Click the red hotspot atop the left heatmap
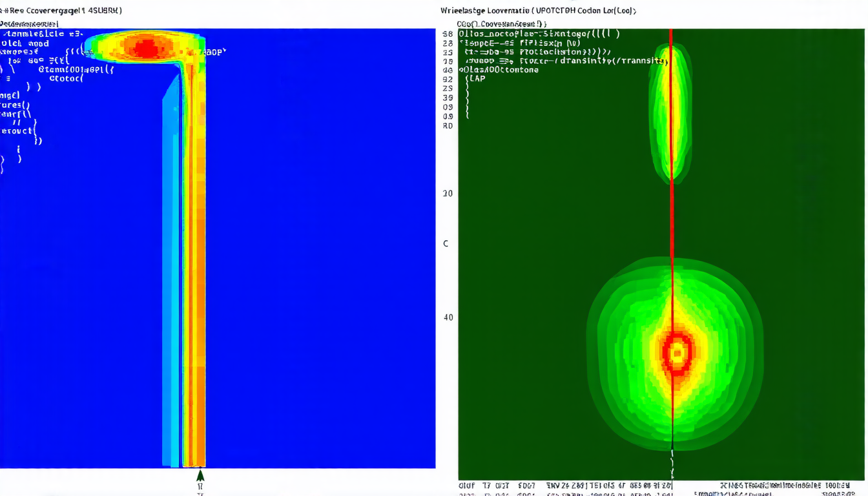 [x=147, y=48]
